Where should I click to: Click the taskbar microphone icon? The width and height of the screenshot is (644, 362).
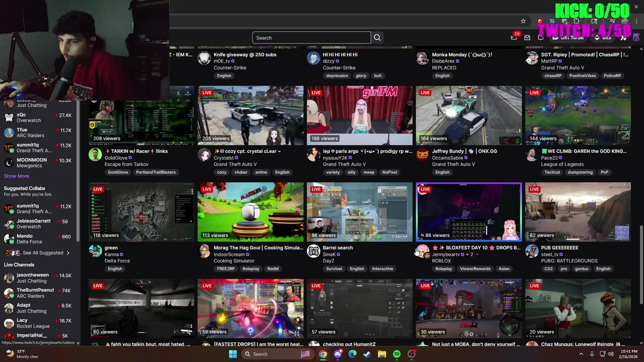(x=592, y=354)
